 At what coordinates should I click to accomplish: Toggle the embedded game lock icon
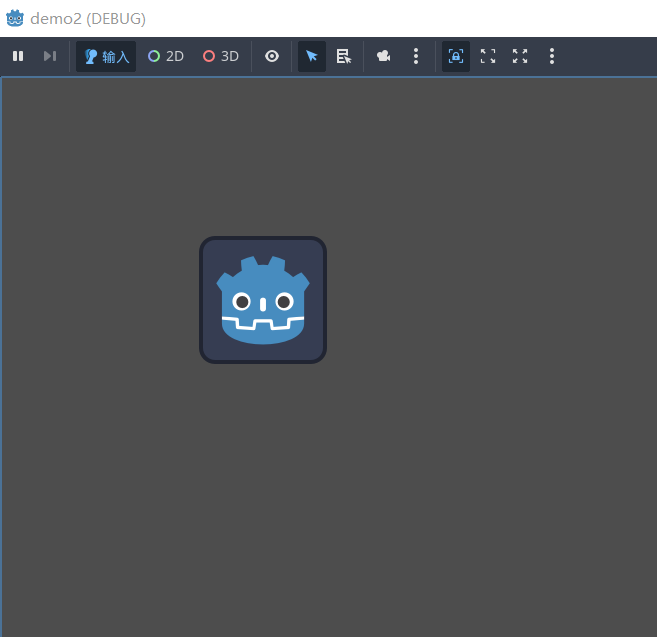click(456, 56)
